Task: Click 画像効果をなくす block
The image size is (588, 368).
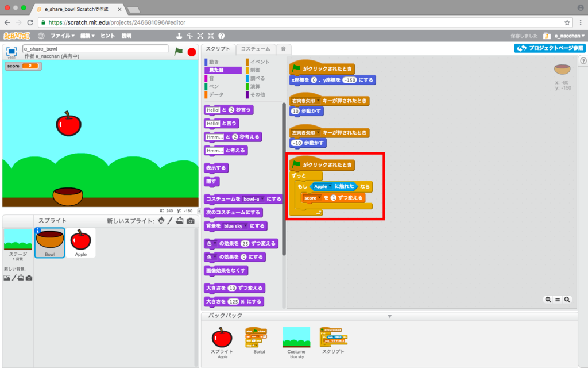Action: tap(226, 270)
